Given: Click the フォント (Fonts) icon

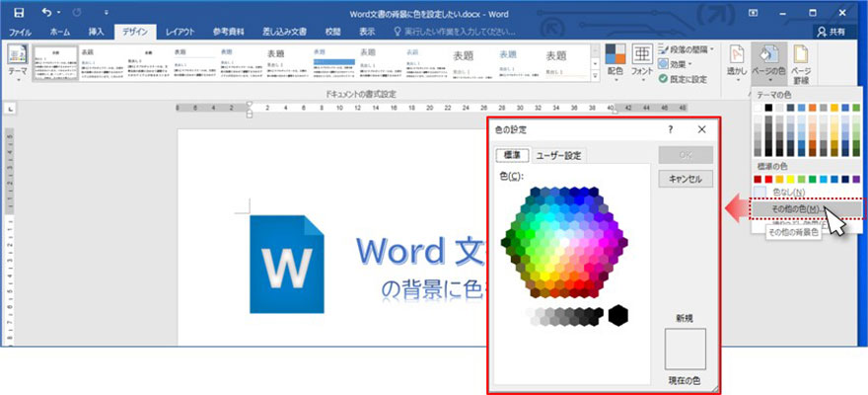Looking at the screenshot, I should [x=641, y=59].
